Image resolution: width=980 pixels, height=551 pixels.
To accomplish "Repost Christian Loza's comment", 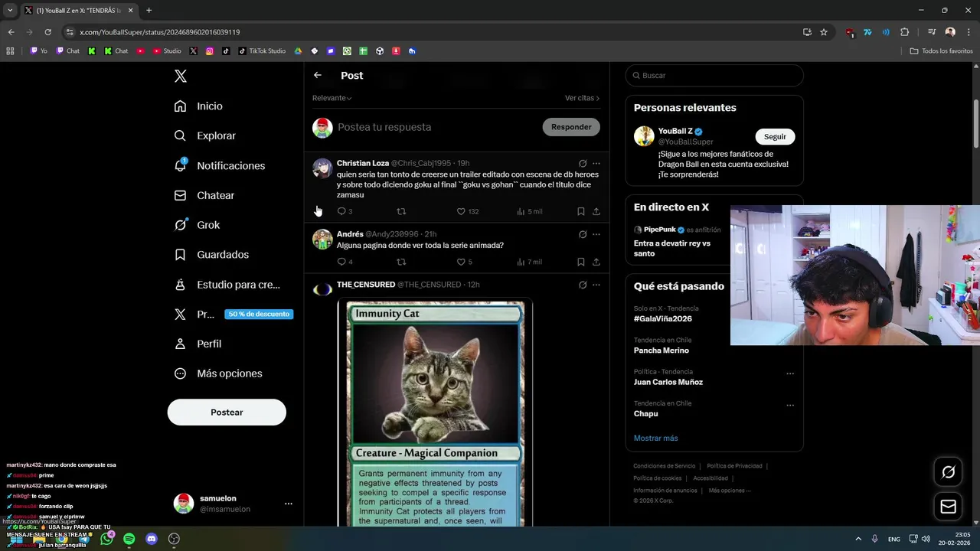I will pos(401,211).
